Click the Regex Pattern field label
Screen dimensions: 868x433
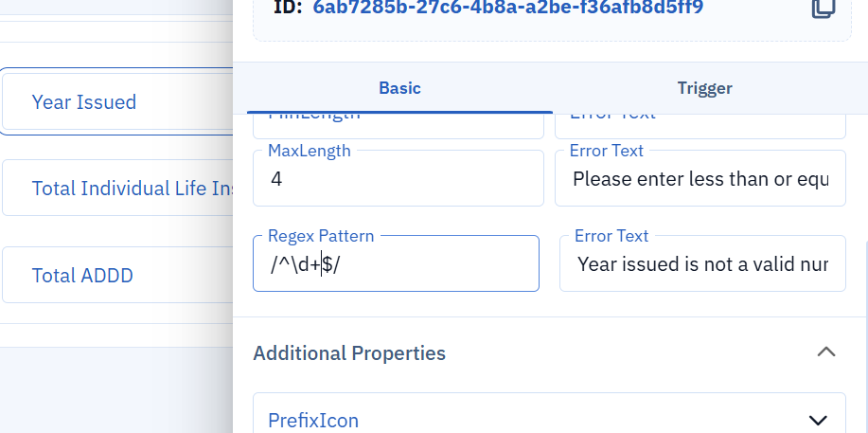coord(321,236)
